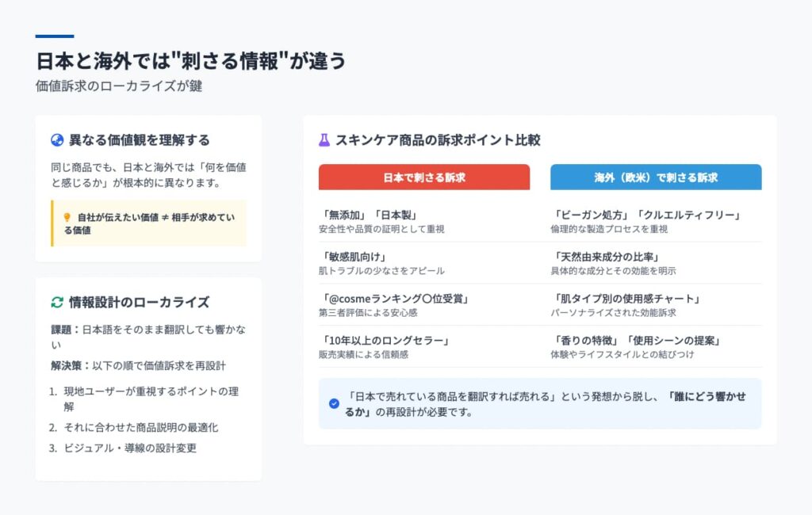This screenshot has height=515, width=812.
Task: Select the 「敏感肌向け」 entry
Action: pyautogui.click(x=424, y=264)
